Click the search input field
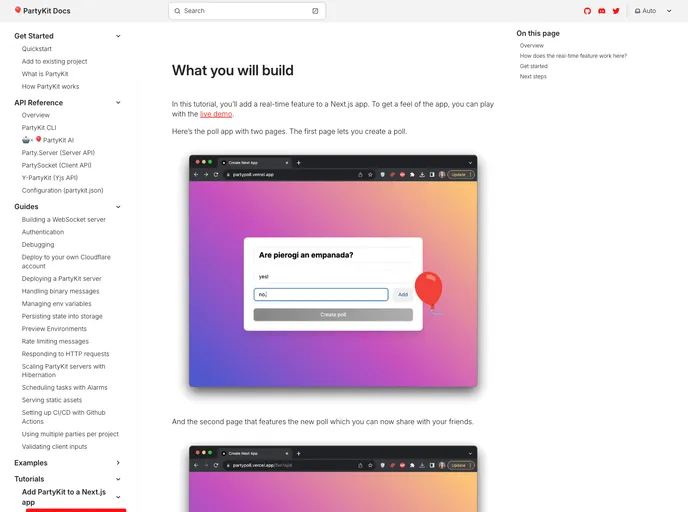 point(247,11)
